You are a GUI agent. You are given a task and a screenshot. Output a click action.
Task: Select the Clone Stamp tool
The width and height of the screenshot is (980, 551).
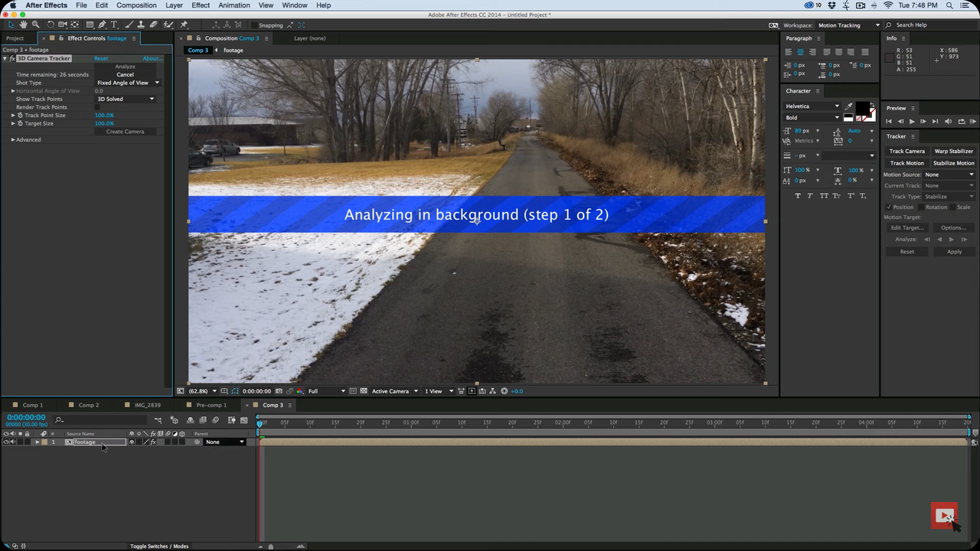point(139,24)
